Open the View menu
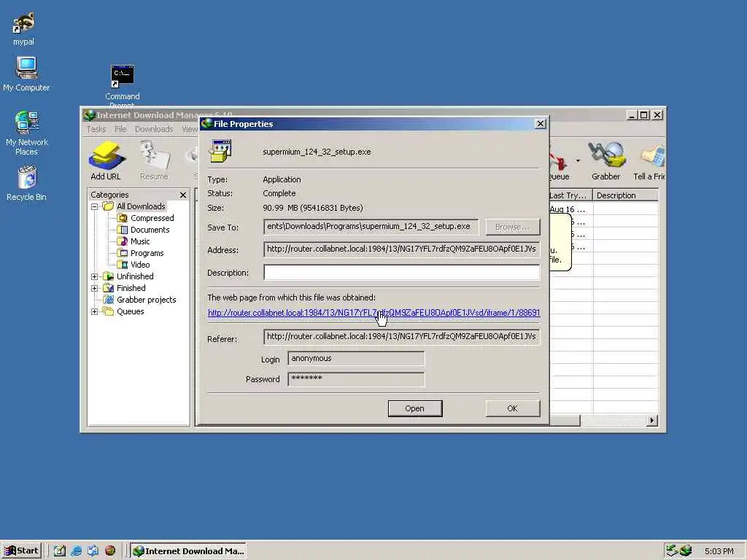 pyautogui.click(x=190, y=129)
